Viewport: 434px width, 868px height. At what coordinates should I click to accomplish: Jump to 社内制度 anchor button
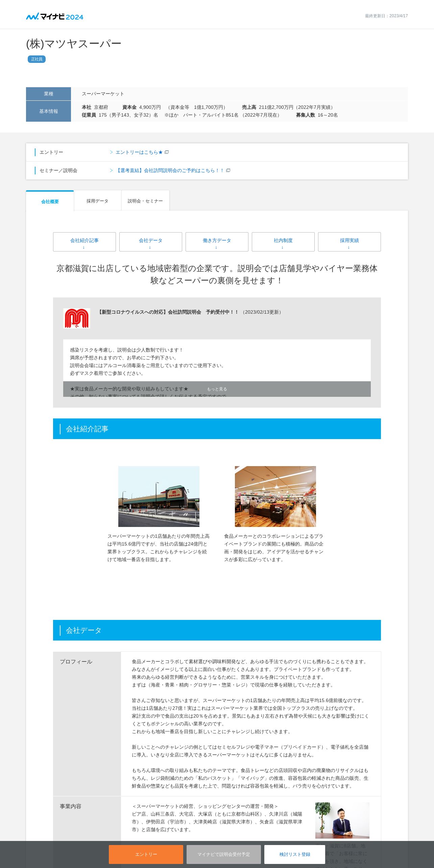click(283, 242)
